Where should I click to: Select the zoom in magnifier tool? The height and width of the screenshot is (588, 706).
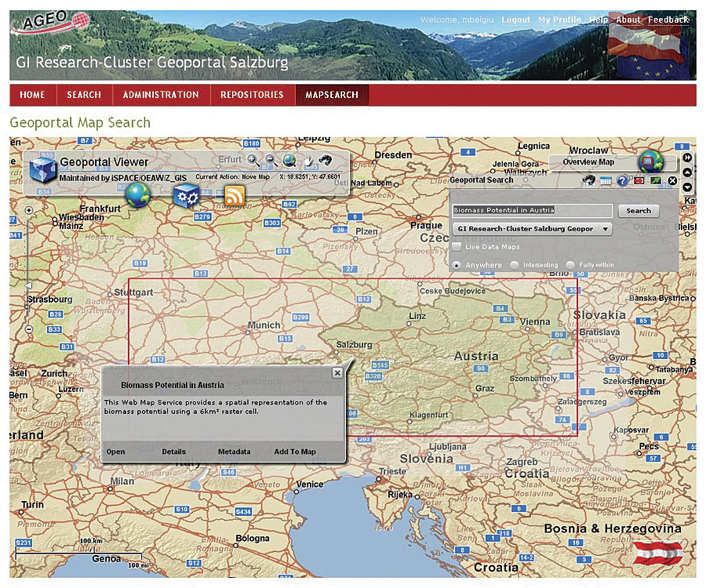(253, 160)
